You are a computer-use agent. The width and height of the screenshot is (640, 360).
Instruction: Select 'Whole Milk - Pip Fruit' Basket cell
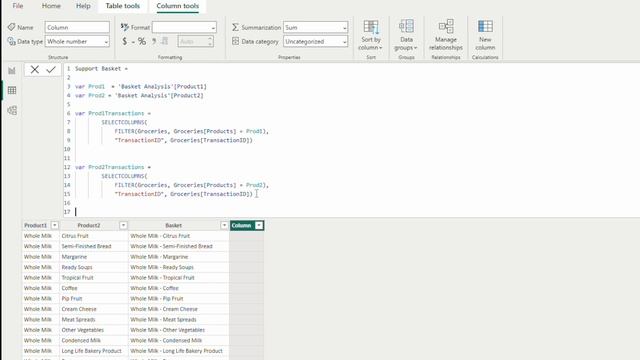click(x=179, y=298)
